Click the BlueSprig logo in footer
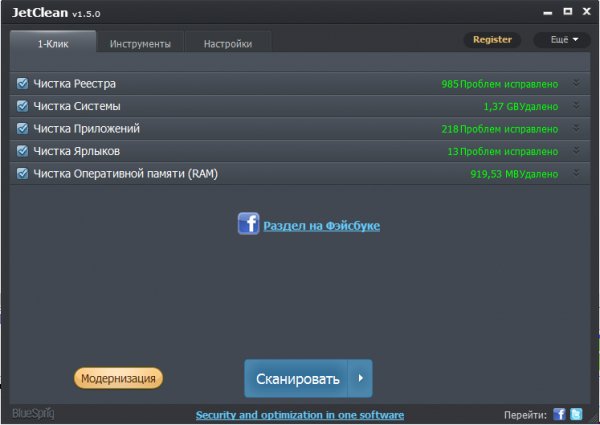Viewport: 600px width, 425px height. click(x=33, y=414)
